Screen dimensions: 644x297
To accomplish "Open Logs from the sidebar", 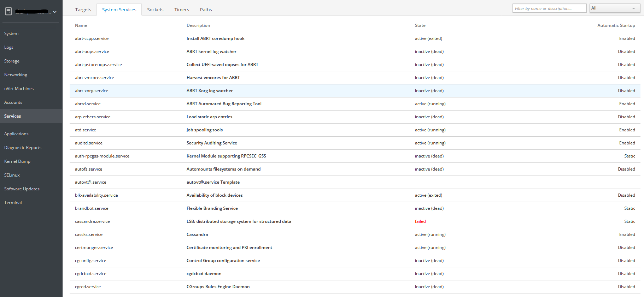I will coord(9,47).
